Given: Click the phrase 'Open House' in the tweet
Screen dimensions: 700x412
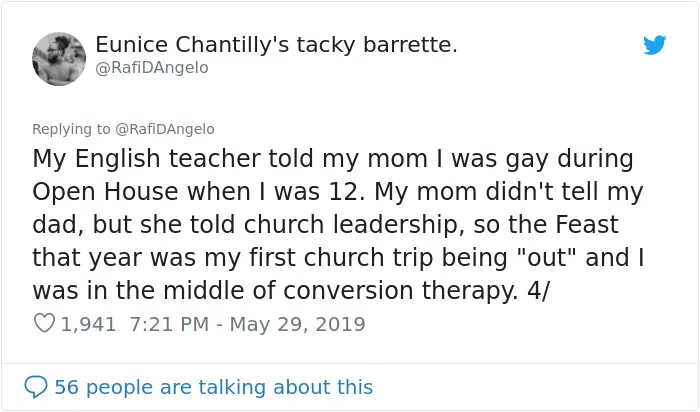Looking at the screenshot, I should pyautogui.click(x=105, y=192).
